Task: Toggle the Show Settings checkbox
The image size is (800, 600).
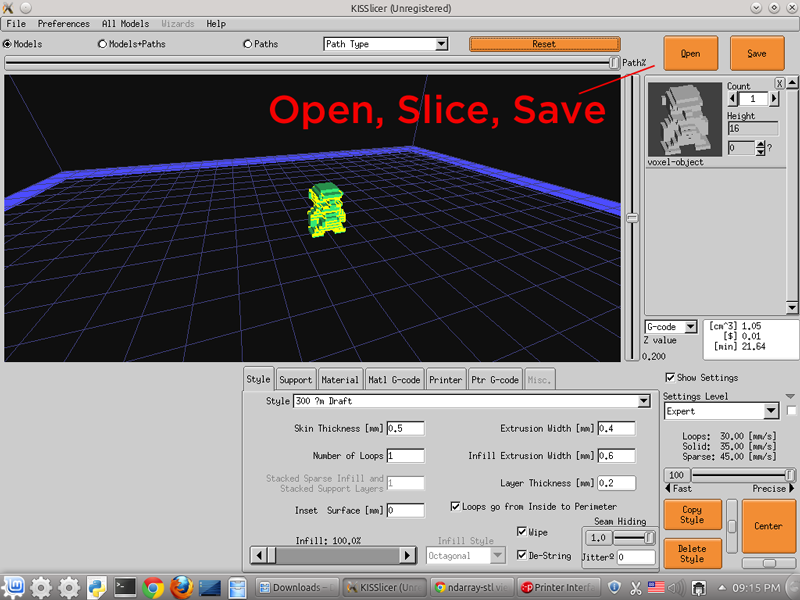Action: (670, 378)
